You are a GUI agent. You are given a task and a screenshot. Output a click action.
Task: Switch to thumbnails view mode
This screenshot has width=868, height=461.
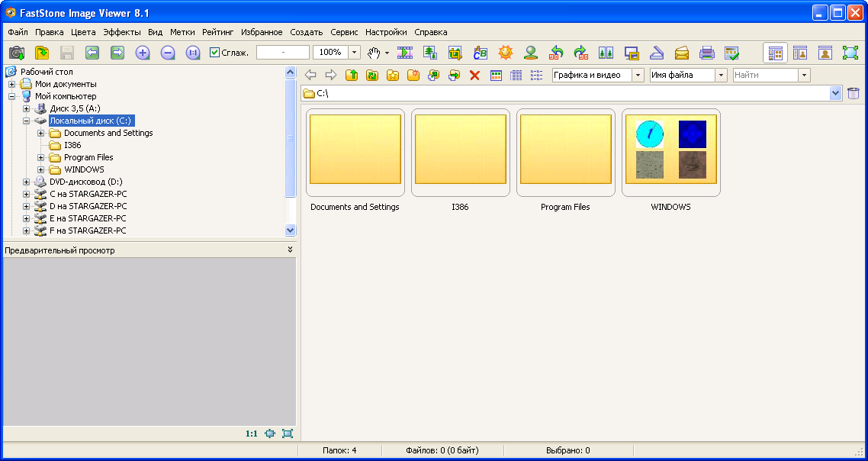pos(496,75)
